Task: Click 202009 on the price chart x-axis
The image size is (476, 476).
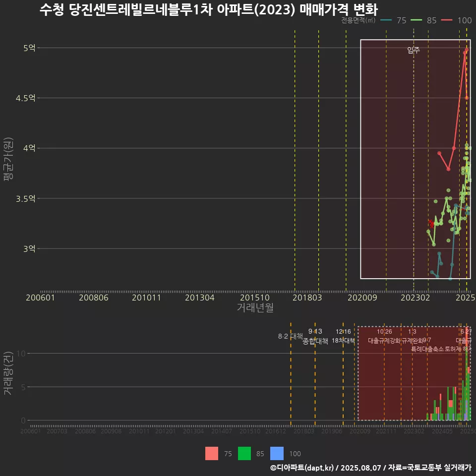Action: [362, 297]
